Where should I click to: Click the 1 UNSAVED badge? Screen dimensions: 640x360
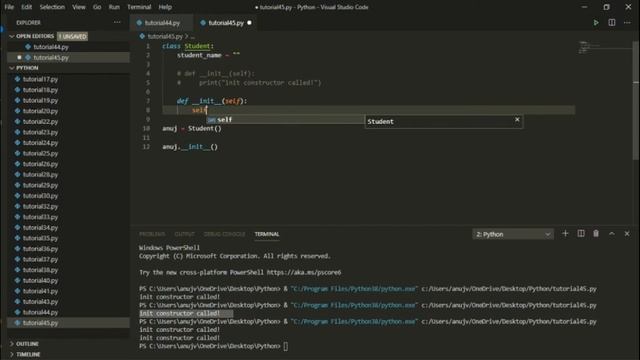tap(72, 36)
